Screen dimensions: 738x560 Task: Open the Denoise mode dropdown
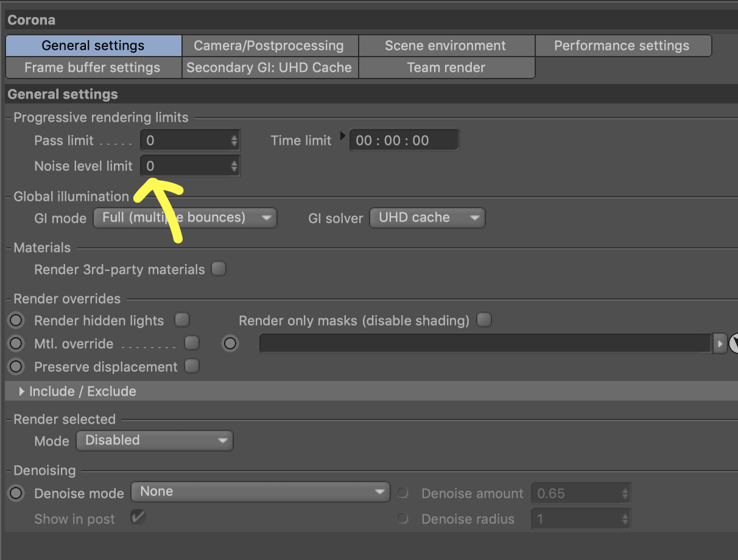[x=261, y=492]
